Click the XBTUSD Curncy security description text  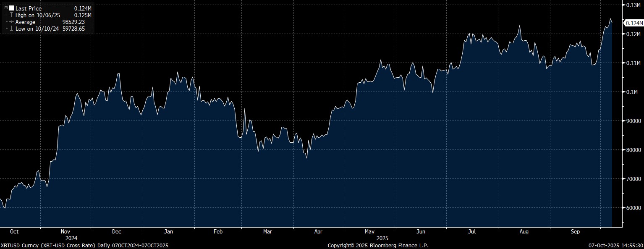tap(84, 245)
